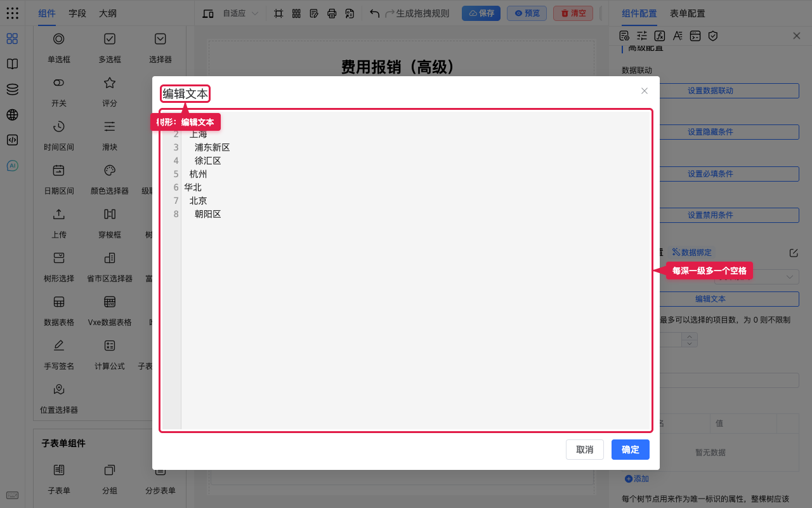Select the Vxe数据表格 component

pos(110,311)
